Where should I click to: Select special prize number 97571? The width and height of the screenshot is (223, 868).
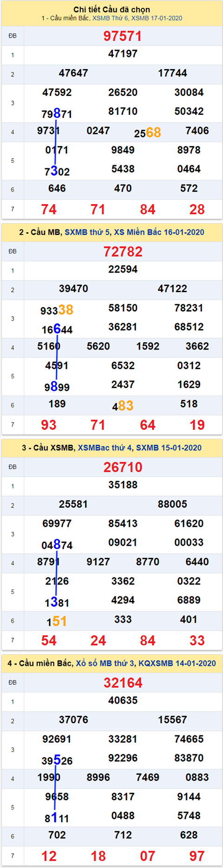click(x=123, y=36)
